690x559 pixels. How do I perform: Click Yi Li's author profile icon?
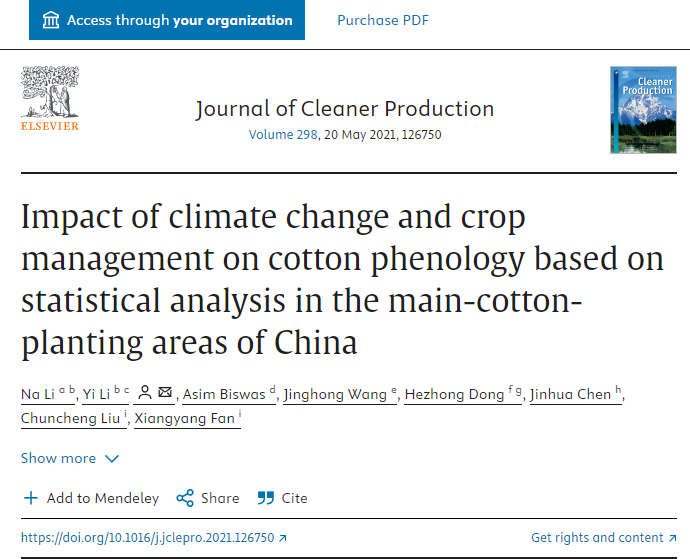coord(145,393)
